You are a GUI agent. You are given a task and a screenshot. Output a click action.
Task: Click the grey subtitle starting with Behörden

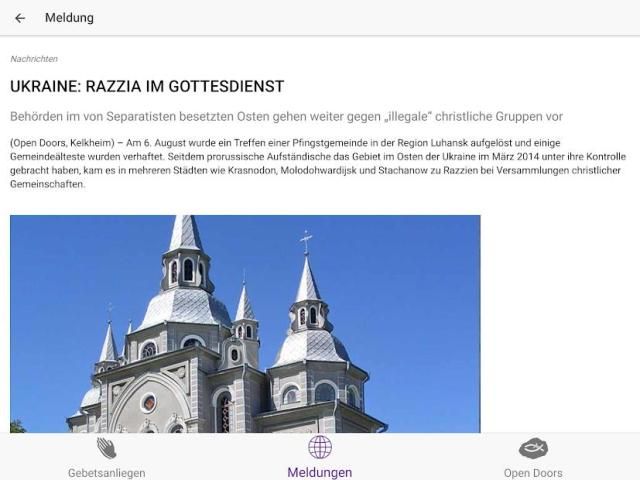286,117
